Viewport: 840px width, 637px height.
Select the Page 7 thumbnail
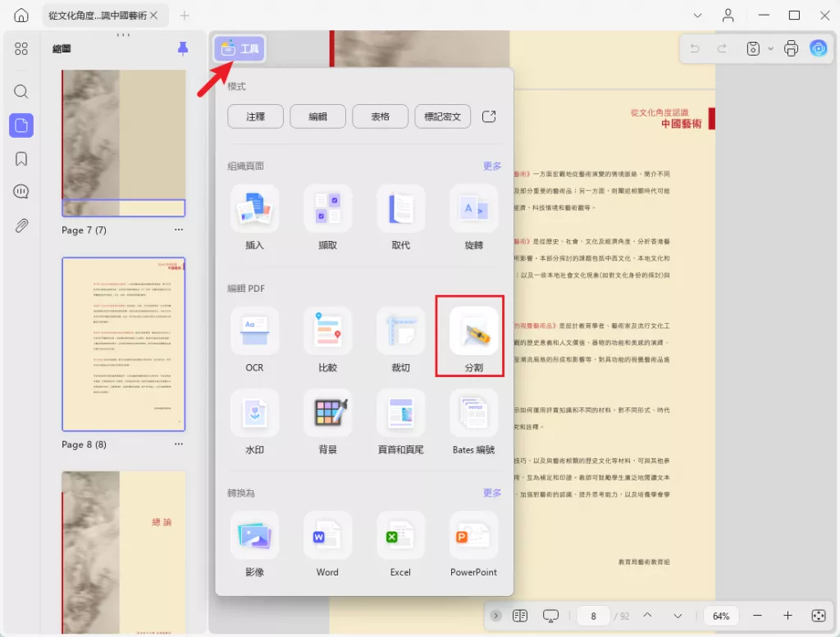pos(123,143)
